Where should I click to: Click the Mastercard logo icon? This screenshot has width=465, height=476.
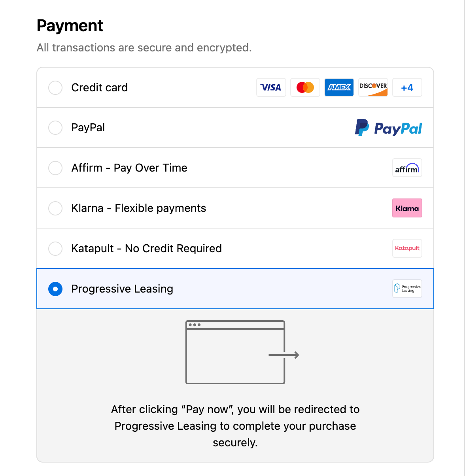click(305, 87)
